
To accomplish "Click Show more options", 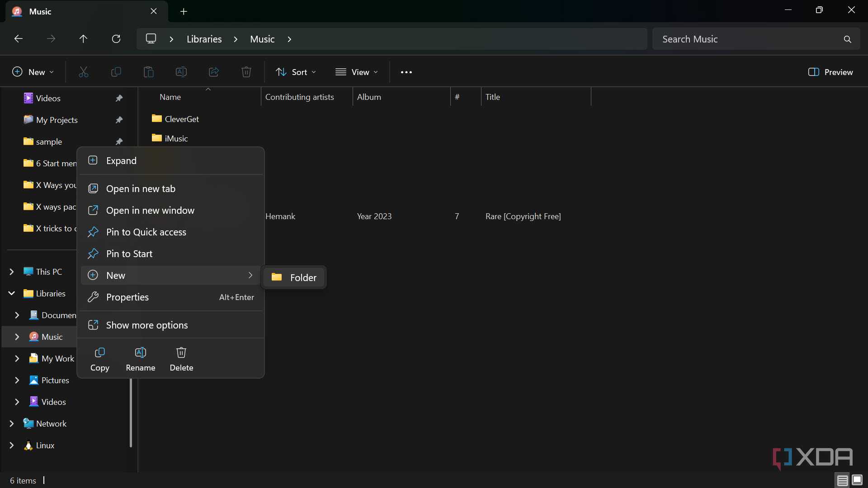I will (x=171, y=325).
